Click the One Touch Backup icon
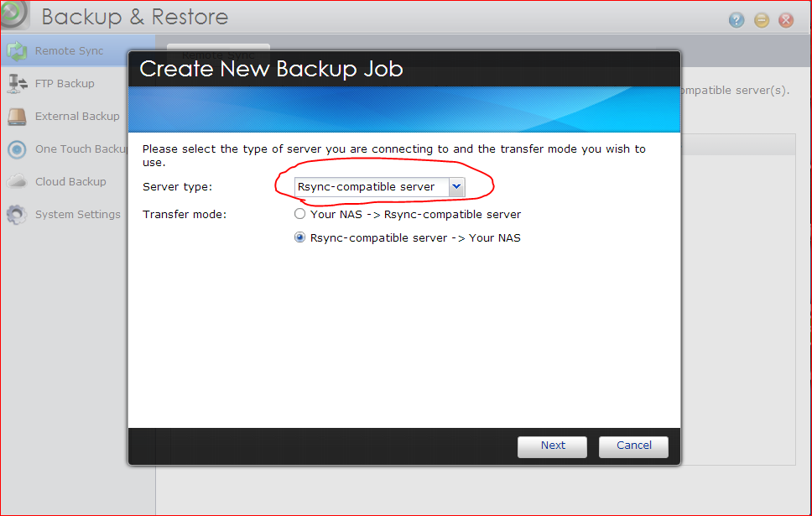This screenshot has height=516, width=812. (17, 149)
